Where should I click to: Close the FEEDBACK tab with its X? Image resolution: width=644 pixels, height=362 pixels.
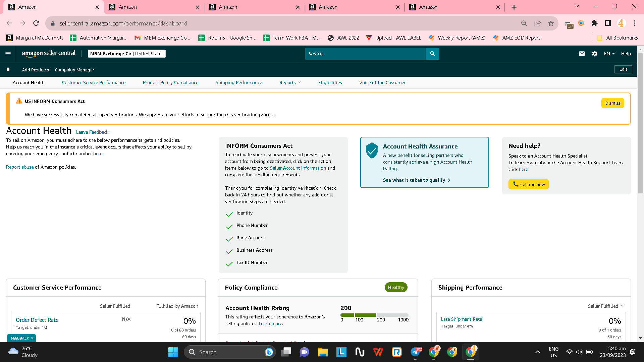coord(32,338)
